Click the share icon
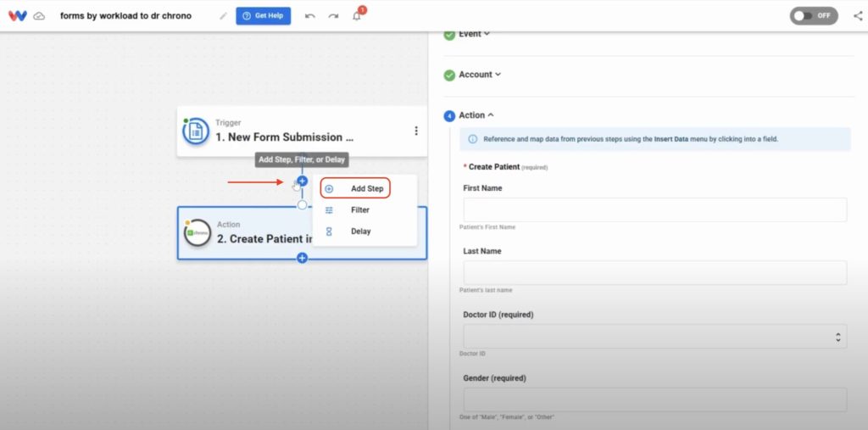 [858, 15]
